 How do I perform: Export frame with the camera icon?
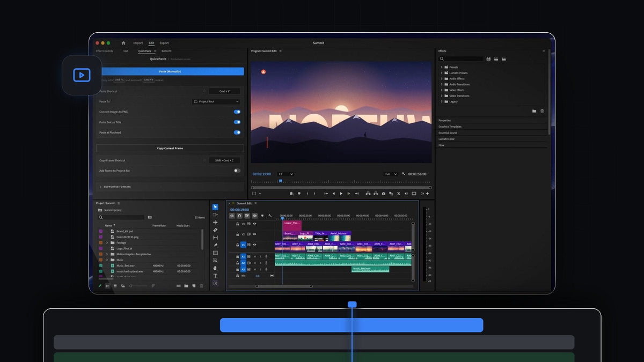tap(384, 194)
